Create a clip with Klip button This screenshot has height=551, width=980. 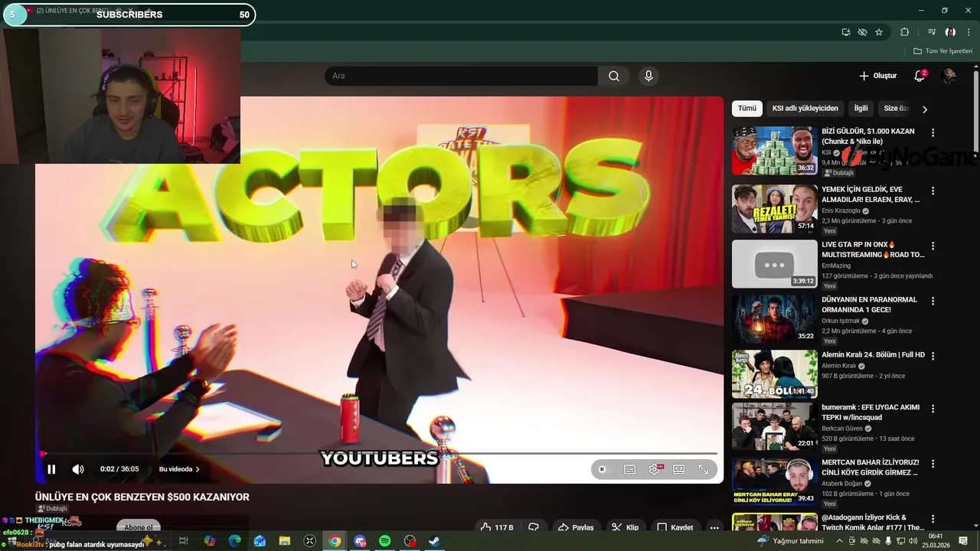click(x=625, y=527)
